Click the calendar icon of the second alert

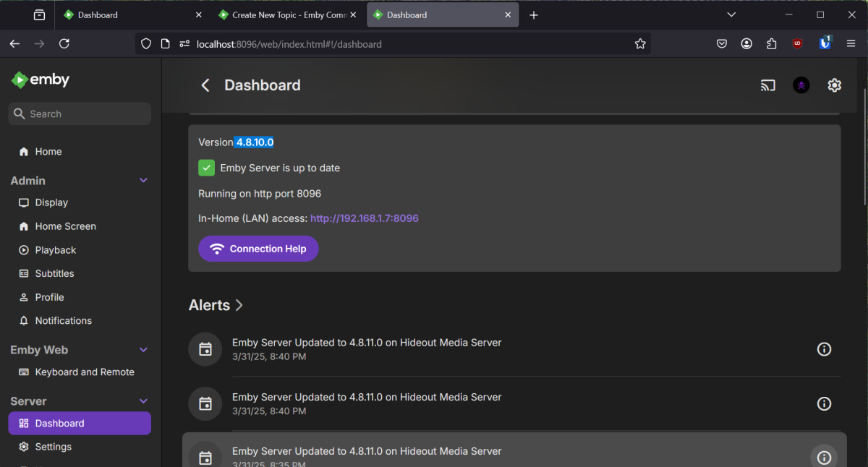[205, 403]
